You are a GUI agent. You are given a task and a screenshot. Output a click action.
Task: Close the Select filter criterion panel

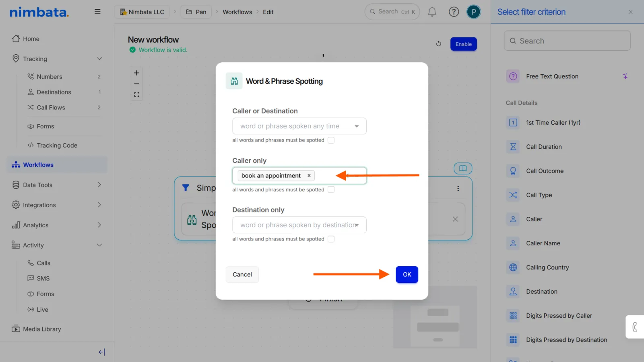click(x=630, y=12)
